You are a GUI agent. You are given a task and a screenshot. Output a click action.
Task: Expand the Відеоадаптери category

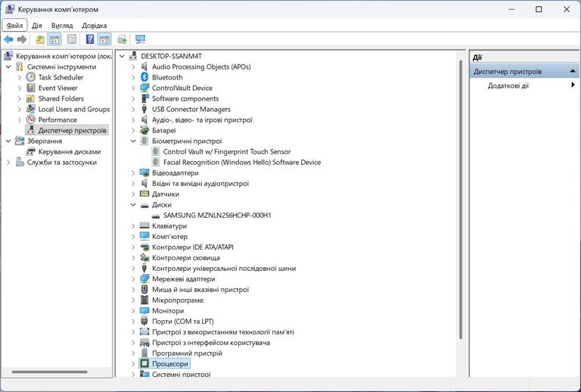tap(133, 173)
